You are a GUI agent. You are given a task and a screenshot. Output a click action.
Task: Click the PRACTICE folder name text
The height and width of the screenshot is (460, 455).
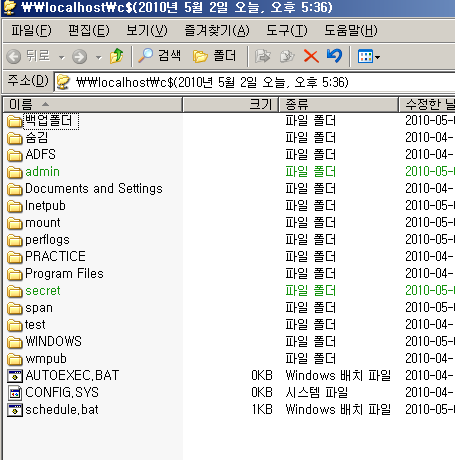pos(55,256)
